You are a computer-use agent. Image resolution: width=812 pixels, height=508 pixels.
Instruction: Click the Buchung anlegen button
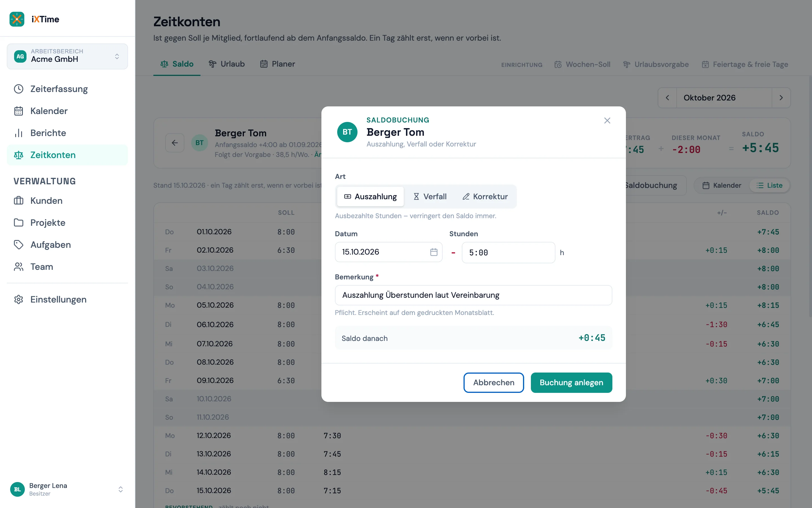coord(572,382)
